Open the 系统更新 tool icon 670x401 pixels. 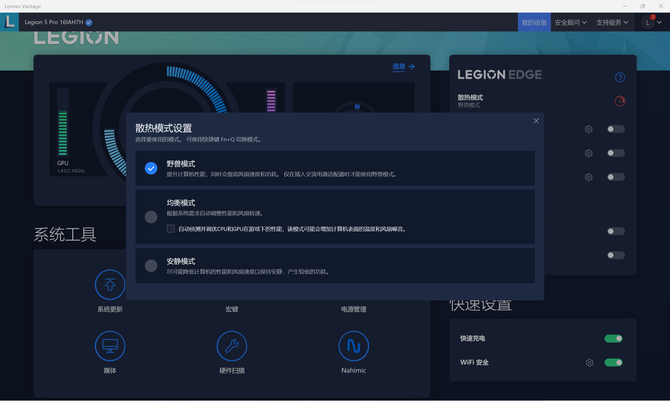[110, 285]
